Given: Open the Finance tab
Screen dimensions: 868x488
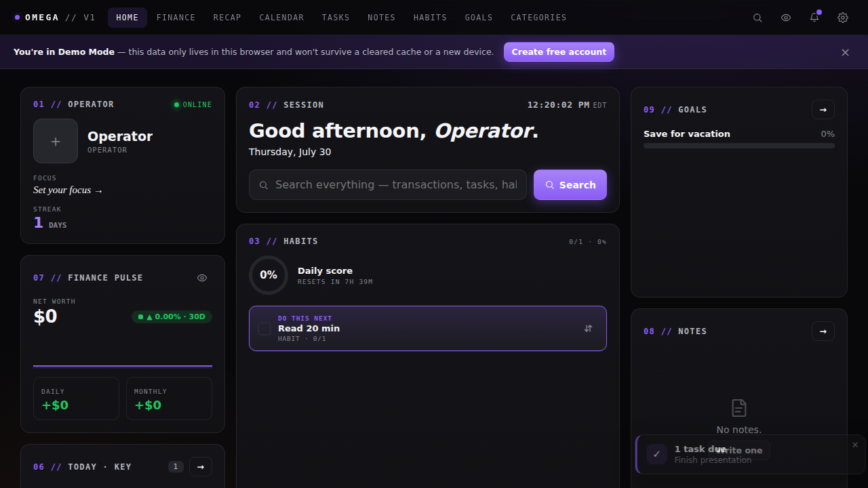Looking at the screenshot, I should coord(176,18).
